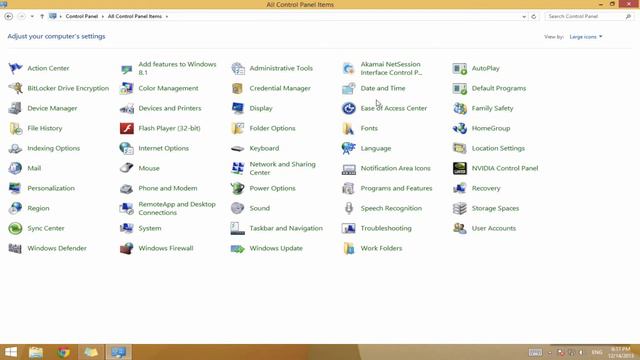Launch Device Manager icon
This screenshot has height=360, width=640.
tap(15, 108)
